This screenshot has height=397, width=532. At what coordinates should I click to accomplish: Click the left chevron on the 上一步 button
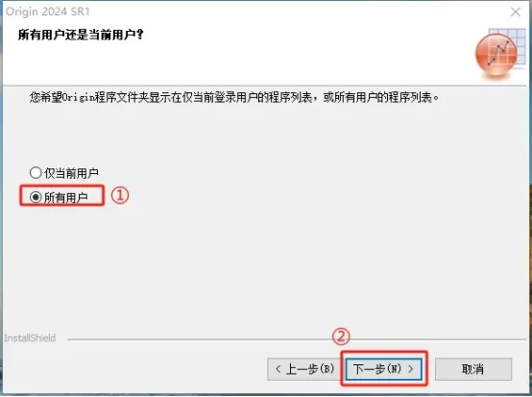point(278,369)
